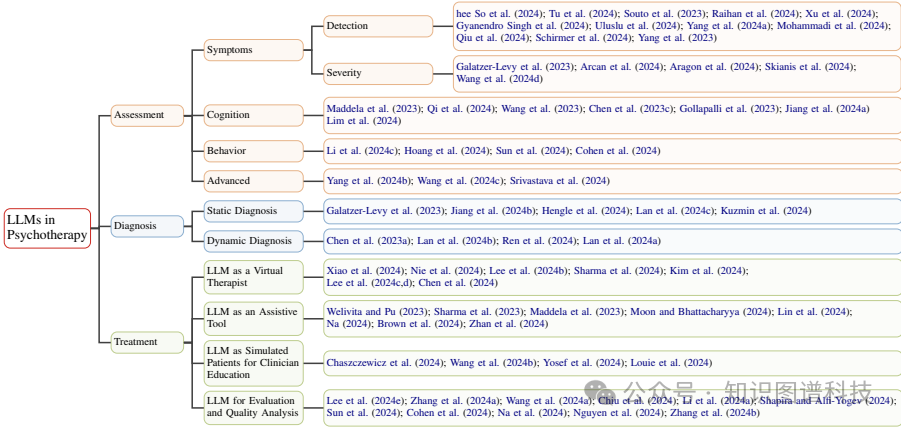The width and height of the screenshot is (901, 428).
Task: Follow Uluslu et al. (2024) reference
Action: [637, 26]
